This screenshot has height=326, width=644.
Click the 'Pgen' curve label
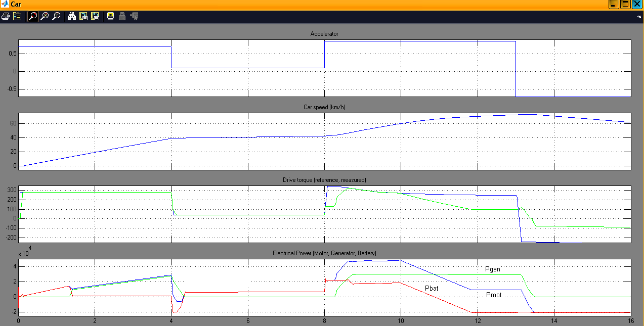492,269
